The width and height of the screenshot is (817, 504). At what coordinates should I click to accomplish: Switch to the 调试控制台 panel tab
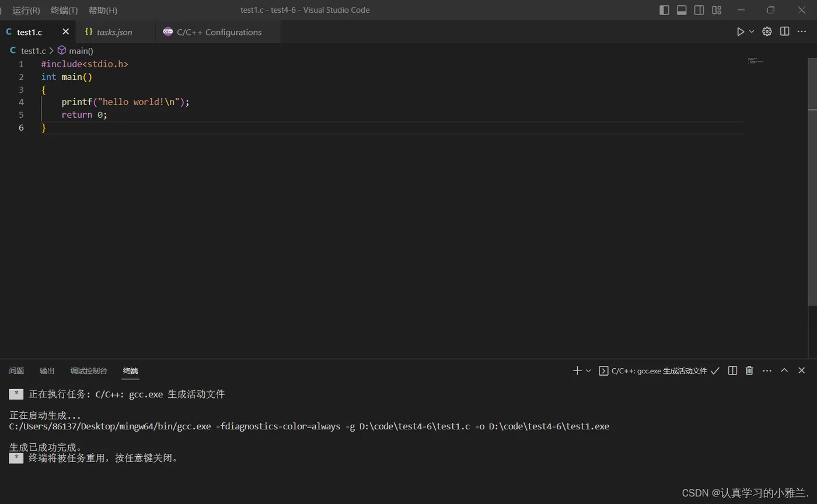89,371
